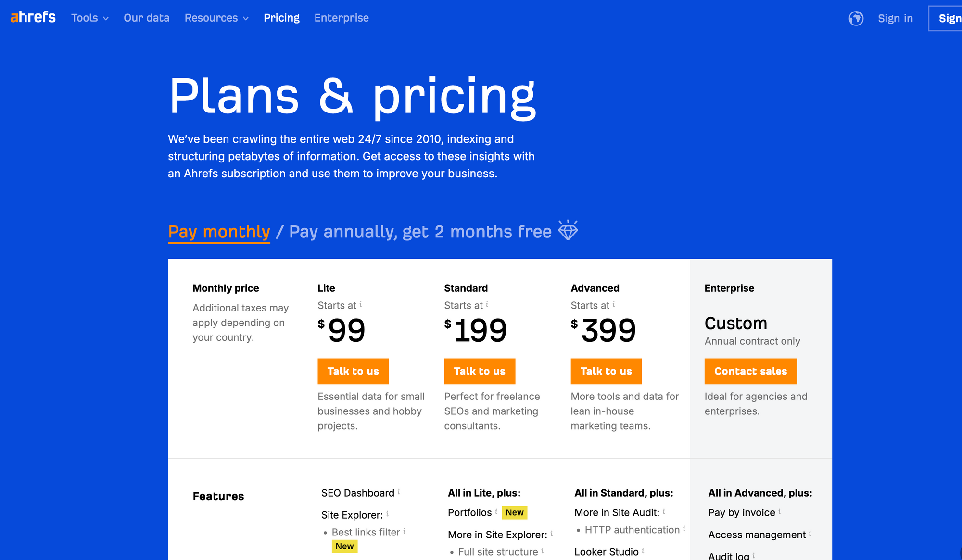The height and width of the screenshot is (560, 962).
Task: Open the Enterprise nav item
Action: [x=342, y=18]
